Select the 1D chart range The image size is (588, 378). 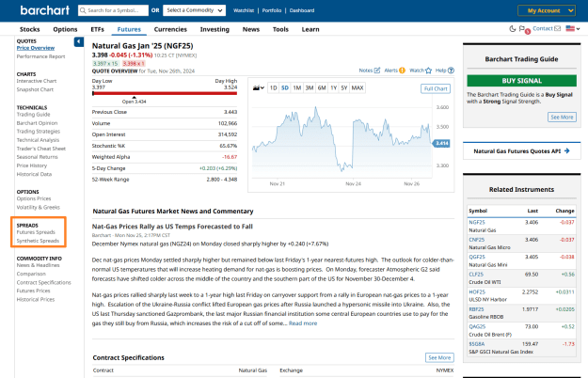274,88
